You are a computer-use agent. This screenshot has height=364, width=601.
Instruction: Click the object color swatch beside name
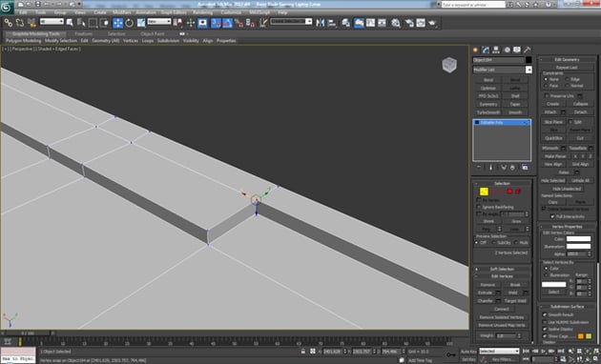[528, 60]
